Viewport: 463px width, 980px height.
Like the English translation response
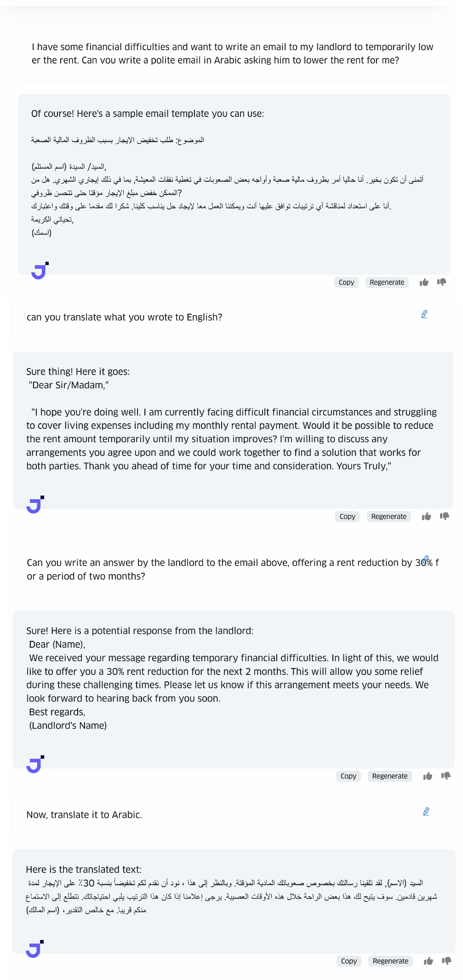click(x=426, y=516)
